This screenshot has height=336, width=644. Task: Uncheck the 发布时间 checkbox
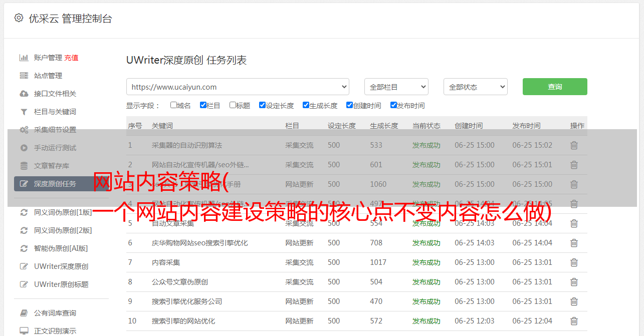coord(393,105)
